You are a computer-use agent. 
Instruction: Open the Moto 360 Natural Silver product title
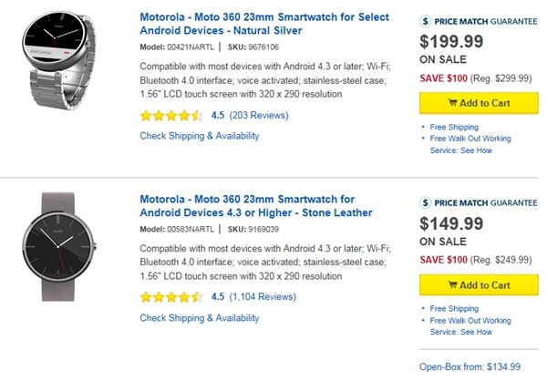click(x=264, y=24)
